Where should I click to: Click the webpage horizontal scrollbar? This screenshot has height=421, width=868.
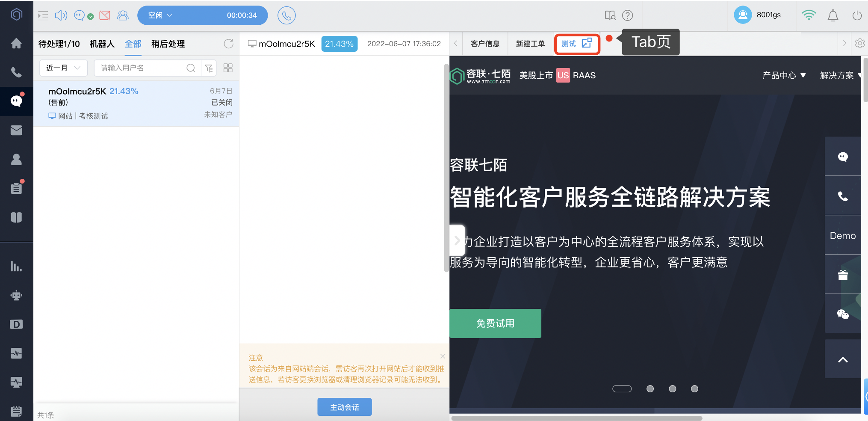pyautogui.click(x=577, y=418)
